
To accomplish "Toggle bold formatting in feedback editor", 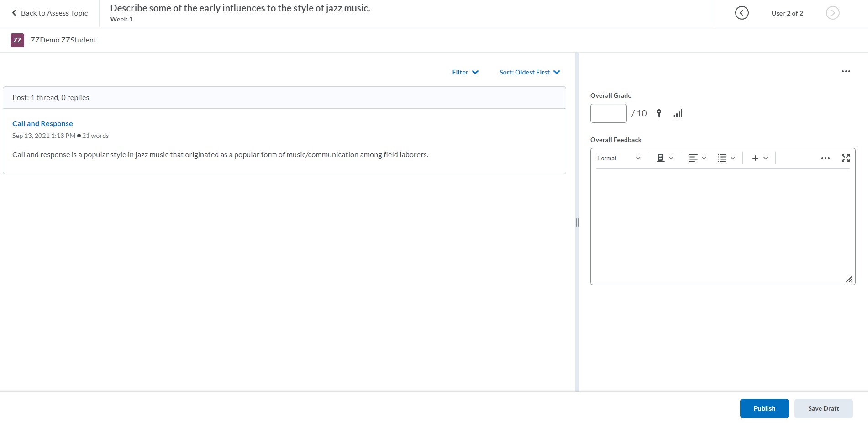I will click(x=660, y=158).
